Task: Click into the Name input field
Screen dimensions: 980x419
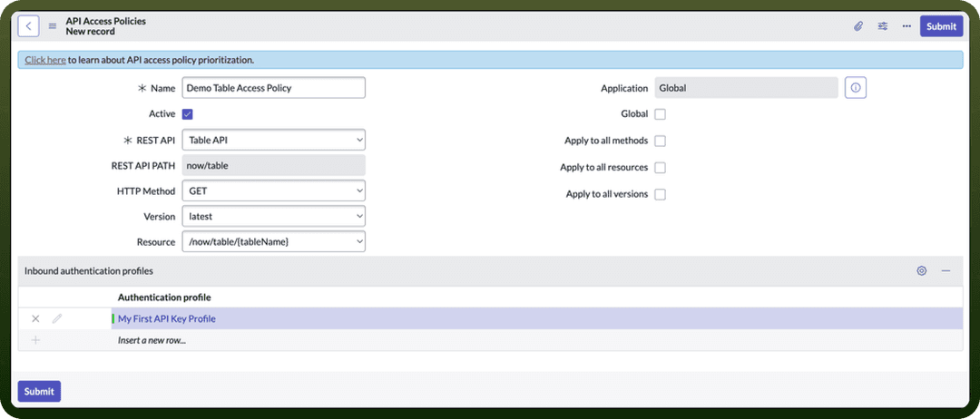Action: (x=274, y=88)
